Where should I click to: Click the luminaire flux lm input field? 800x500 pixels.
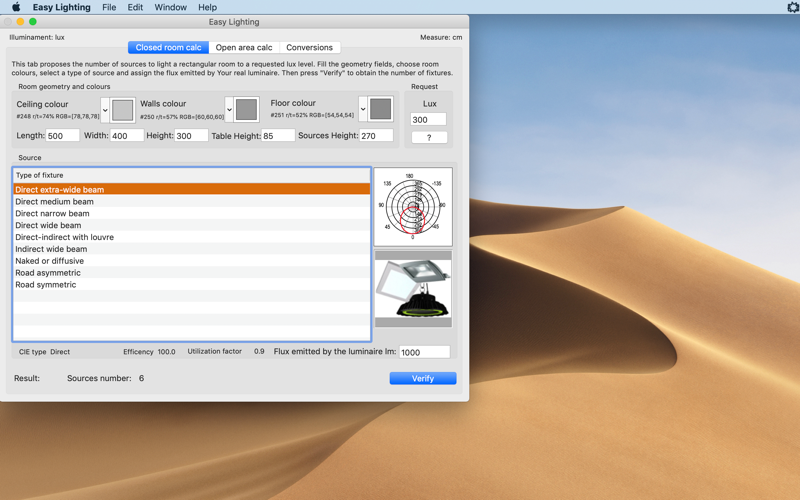coord(424,352)
